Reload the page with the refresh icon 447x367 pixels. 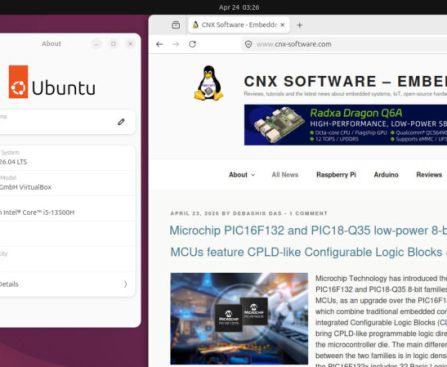(x=192, y=44)
